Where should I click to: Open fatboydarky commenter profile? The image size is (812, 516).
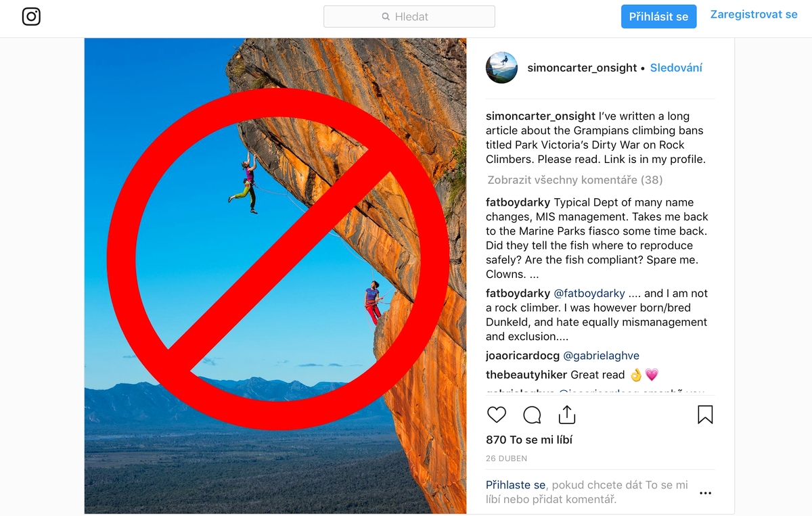click(x=518, y=202)
